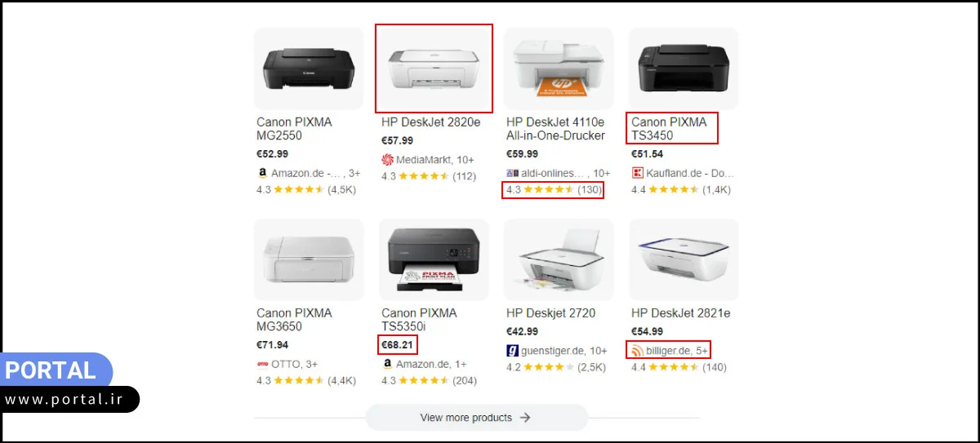Click the Kaufland.de red logo icon

click(637, 173)
